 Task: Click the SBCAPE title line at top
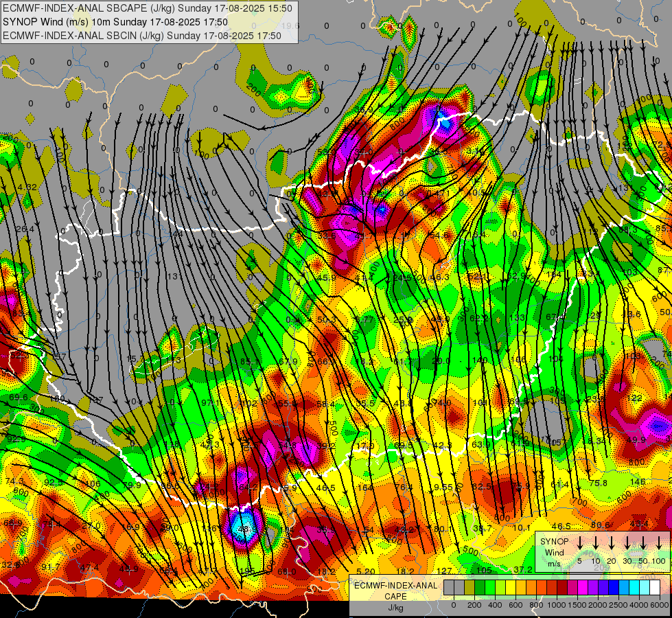pos(148,8)
